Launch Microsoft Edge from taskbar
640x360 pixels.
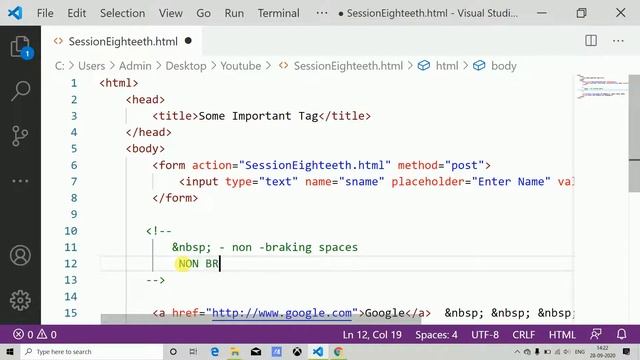point(215,351)
